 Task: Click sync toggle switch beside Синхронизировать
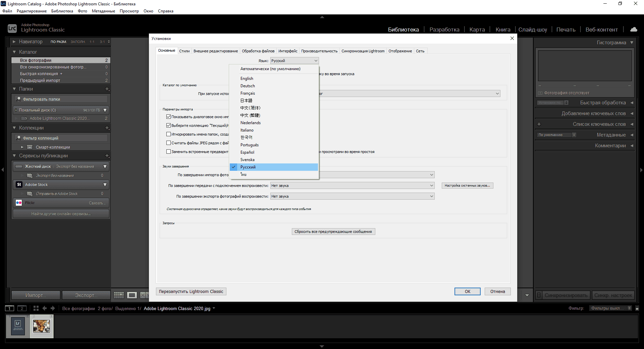[539, 295]
